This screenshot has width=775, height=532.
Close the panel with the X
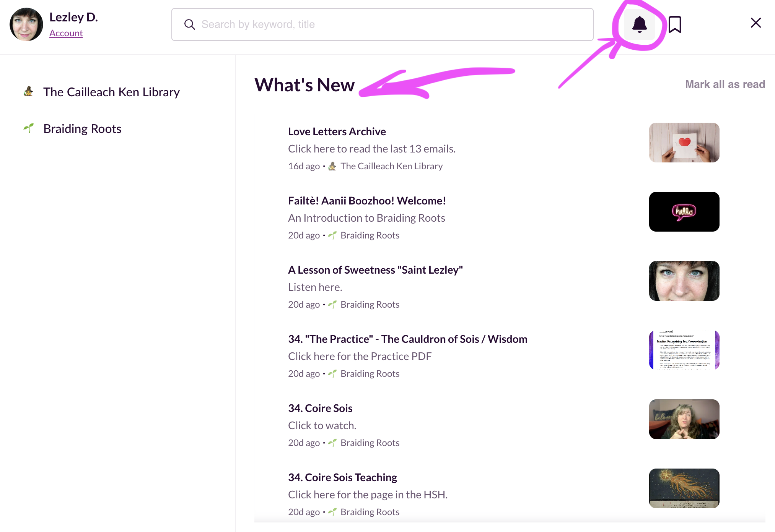pyautogui.click(x=755, y=23)
